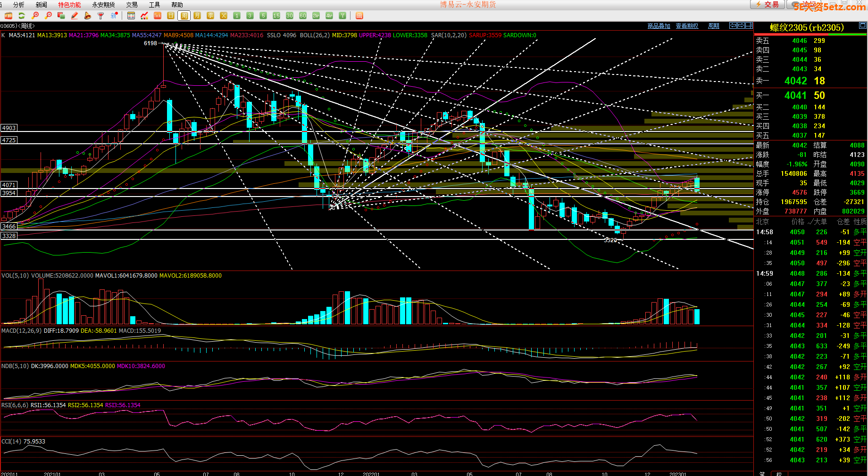The width and height of the screenshot is (868, 476).
Task: Select the 5-minute period button
Action: [x=263, y=16]
